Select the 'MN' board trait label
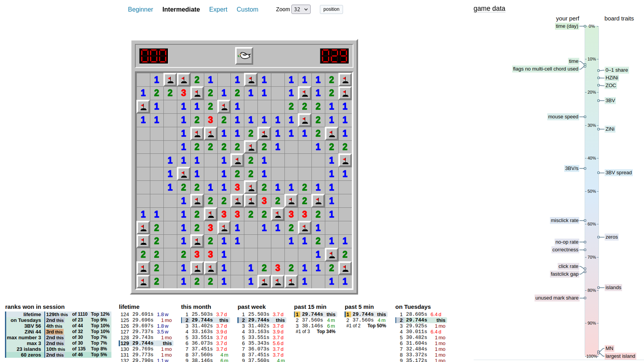Image resolution: width=644 pixels, height=362 pixels. click(x=609, y=349)
